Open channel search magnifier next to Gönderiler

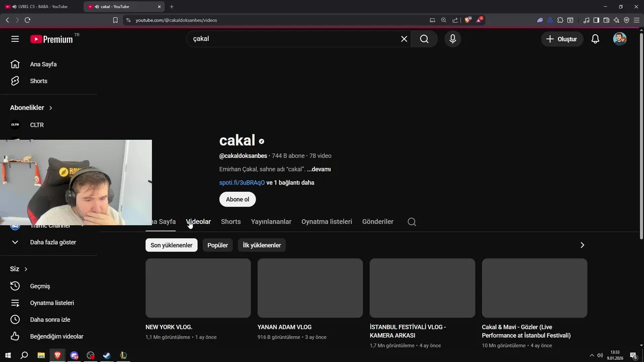pos(412,222)
